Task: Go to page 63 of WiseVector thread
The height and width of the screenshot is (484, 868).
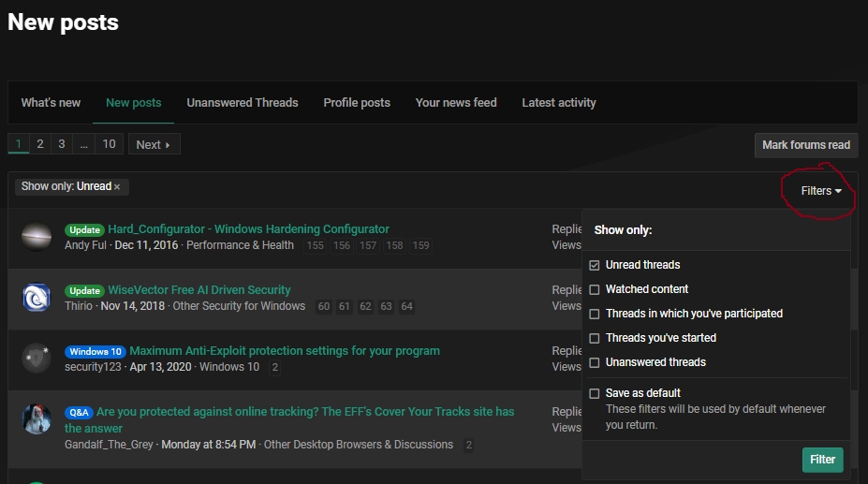Action: [386, 306]
